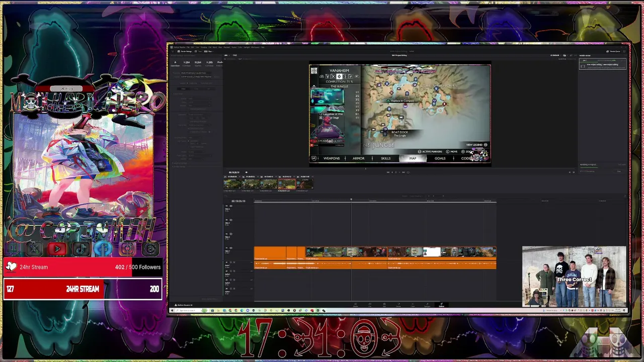The width and height of the screenshot is (644, 362).
Task: Click the Instagram icon in the stream overlay
Action: [x=127, y=248]
